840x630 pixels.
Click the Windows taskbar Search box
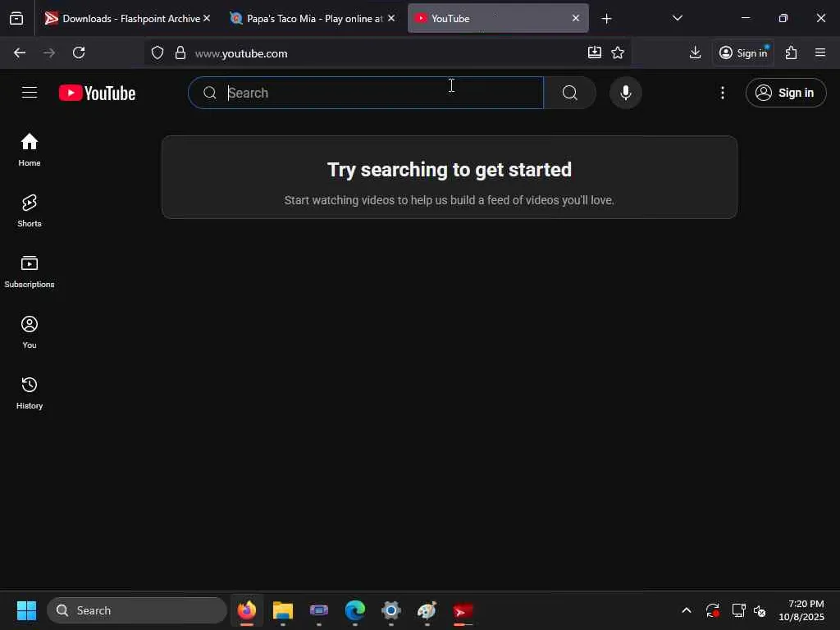(137, 610)
